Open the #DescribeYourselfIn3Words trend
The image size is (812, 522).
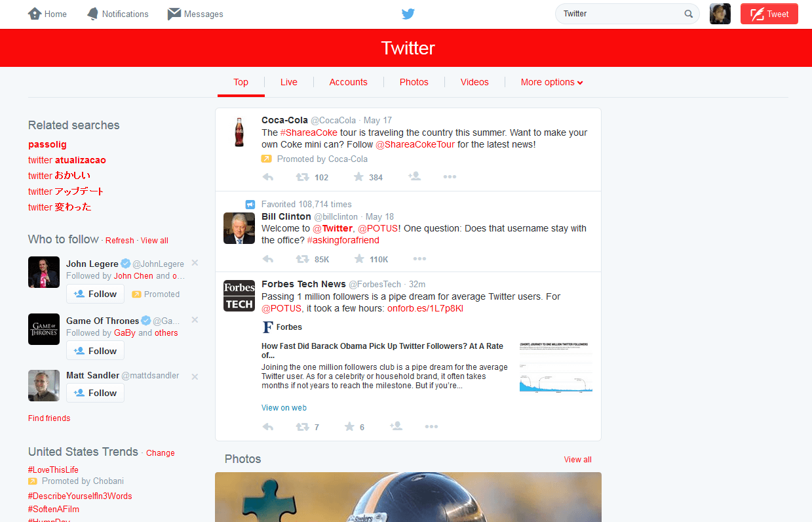pos(80,496)
